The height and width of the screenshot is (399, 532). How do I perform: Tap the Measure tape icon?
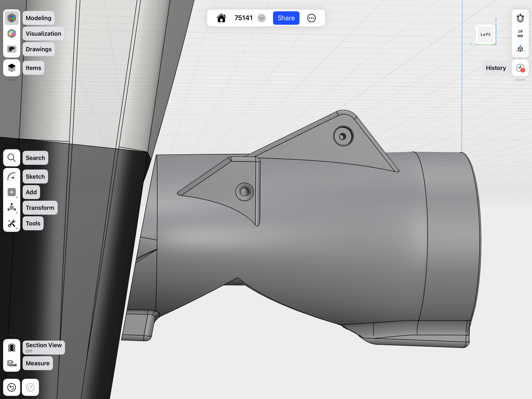tap(12, 363)
